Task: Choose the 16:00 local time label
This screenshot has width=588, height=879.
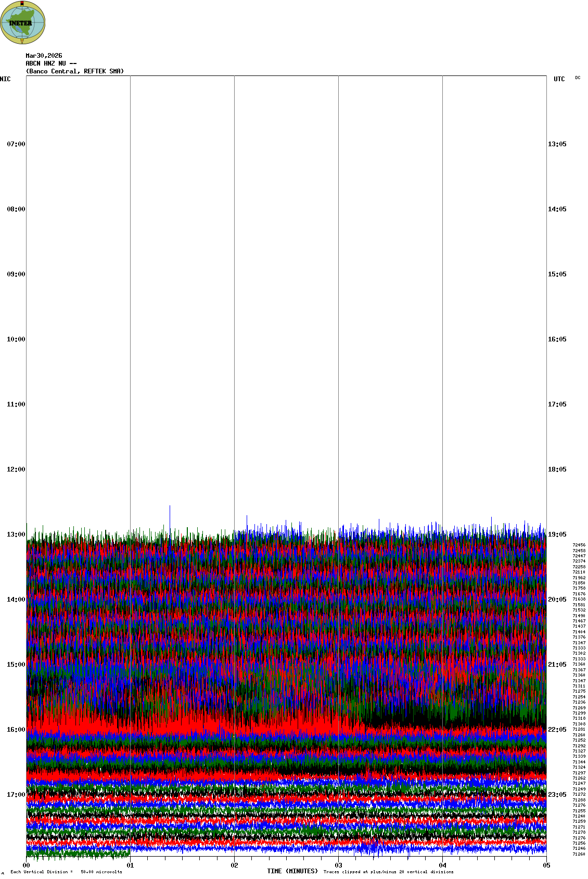Action: pos(16,730)
